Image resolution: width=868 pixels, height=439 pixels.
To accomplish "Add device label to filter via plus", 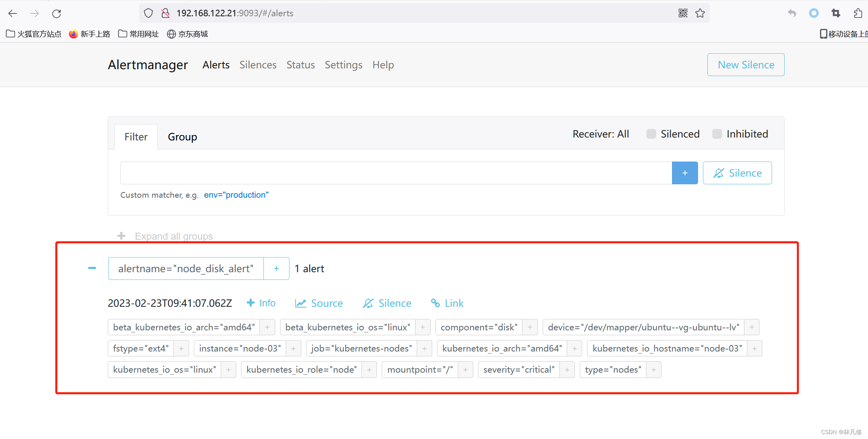I will (x=752, y=327).
